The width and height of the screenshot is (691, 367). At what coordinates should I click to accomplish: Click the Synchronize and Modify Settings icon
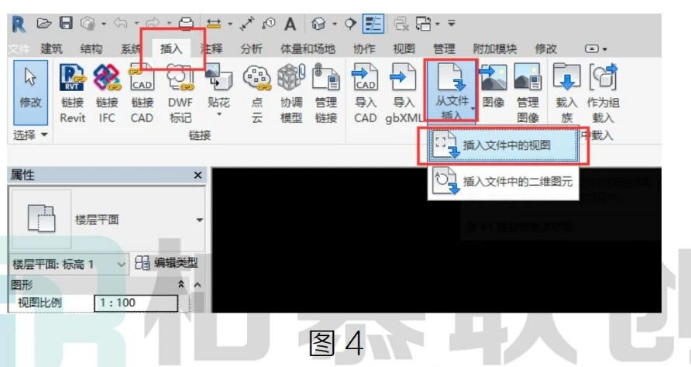tap(88, 23)
